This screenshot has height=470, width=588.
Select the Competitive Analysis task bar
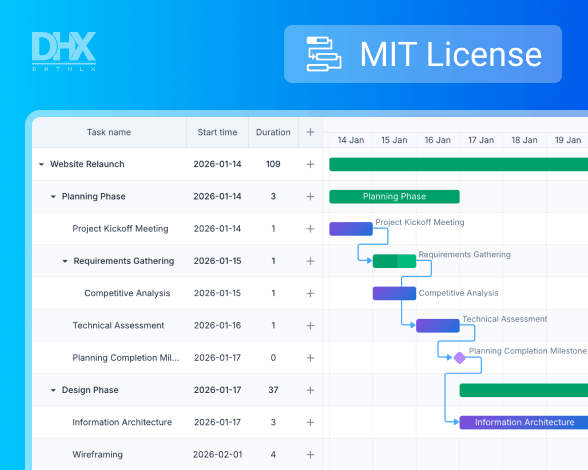click(x=394, y=293)
